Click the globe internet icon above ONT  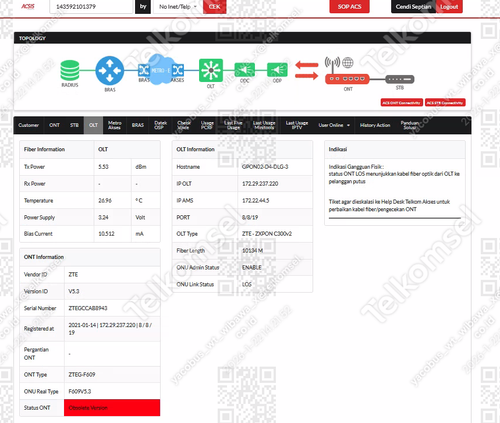point(348,62)
